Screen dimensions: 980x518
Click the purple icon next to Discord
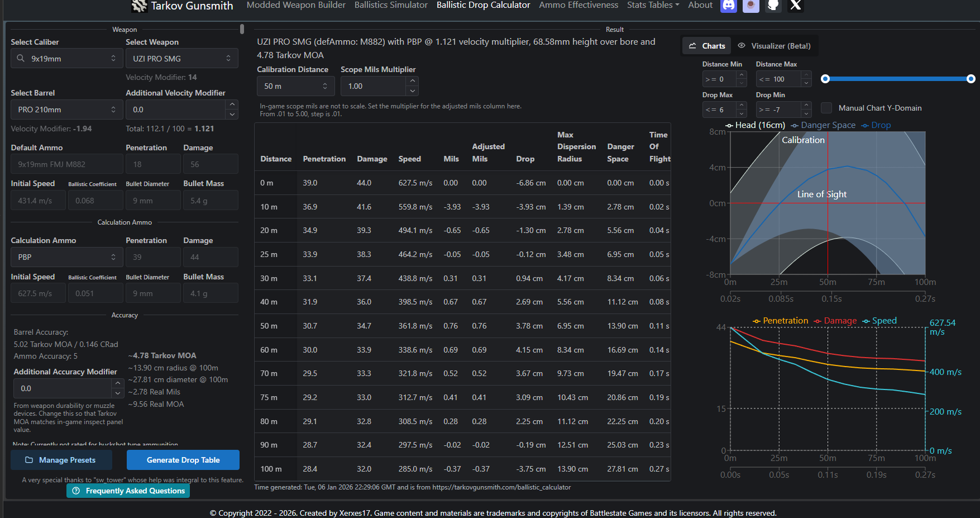tap(751, 6)
